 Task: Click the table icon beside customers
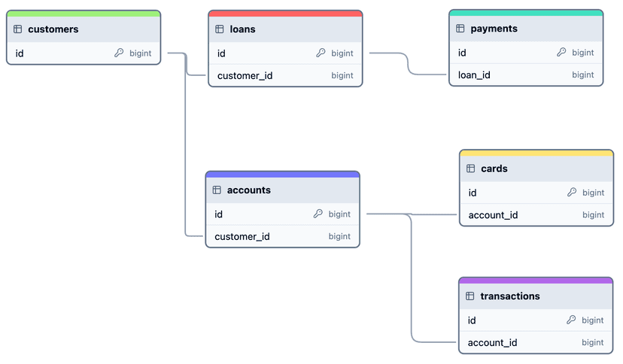18,29
